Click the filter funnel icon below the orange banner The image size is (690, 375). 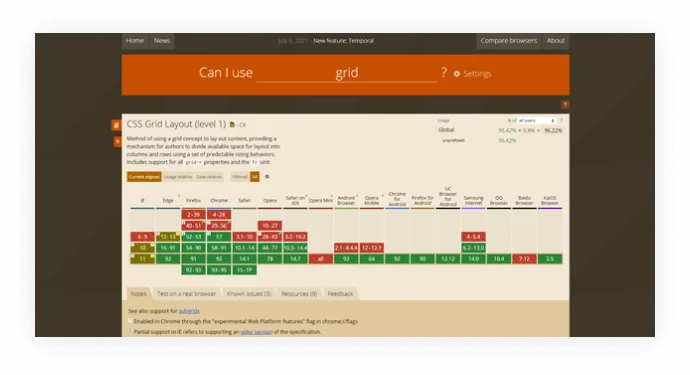[x=565, y=104]
